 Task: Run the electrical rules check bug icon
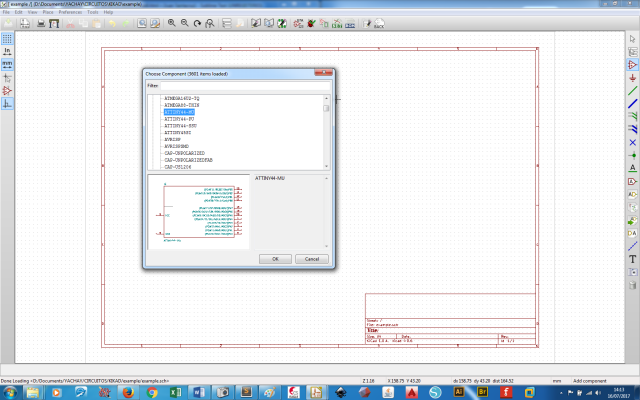click(311, 23)
